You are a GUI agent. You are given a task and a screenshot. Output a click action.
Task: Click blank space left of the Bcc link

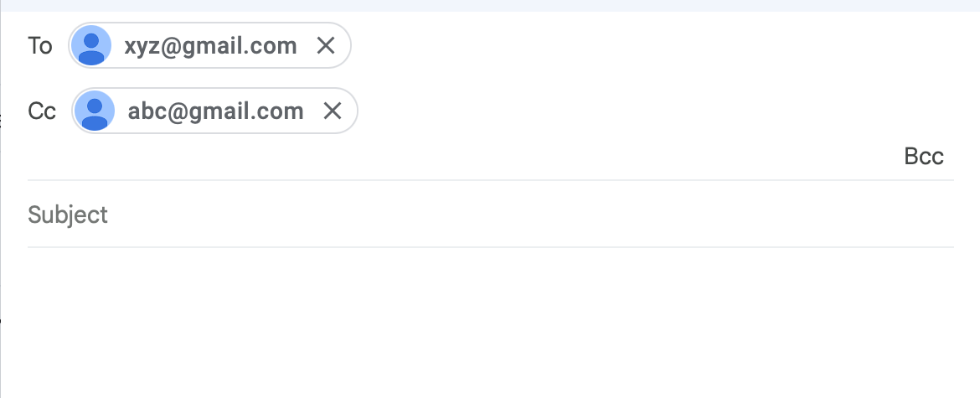click(586, 157)
